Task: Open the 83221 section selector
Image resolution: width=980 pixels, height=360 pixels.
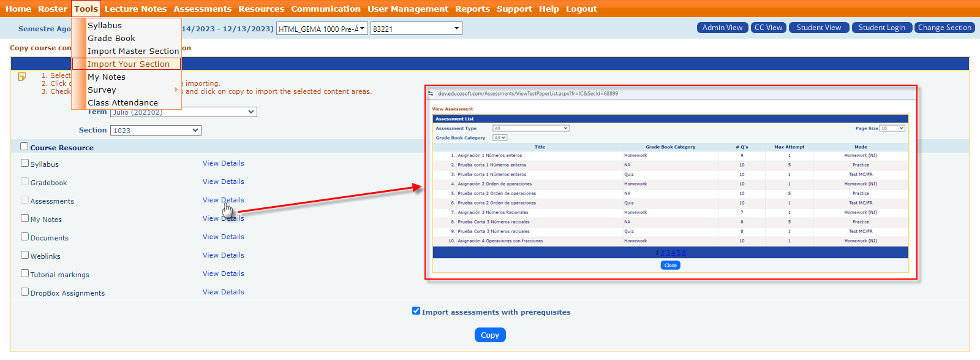Action: pos(416,29)
